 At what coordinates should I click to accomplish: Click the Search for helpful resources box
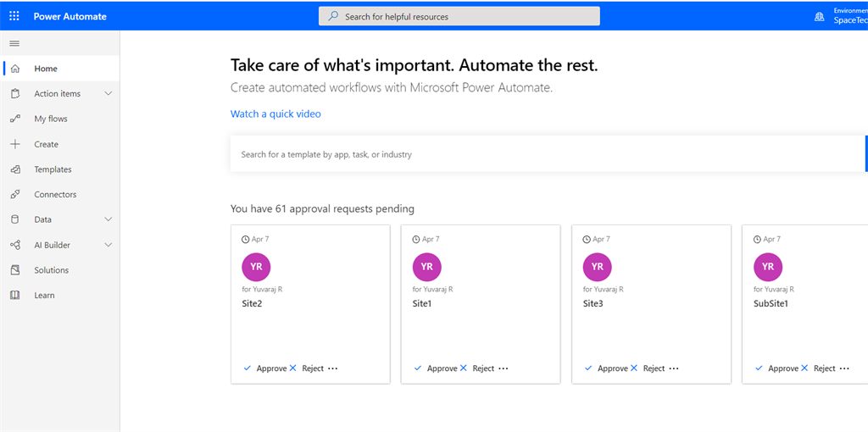459,16
